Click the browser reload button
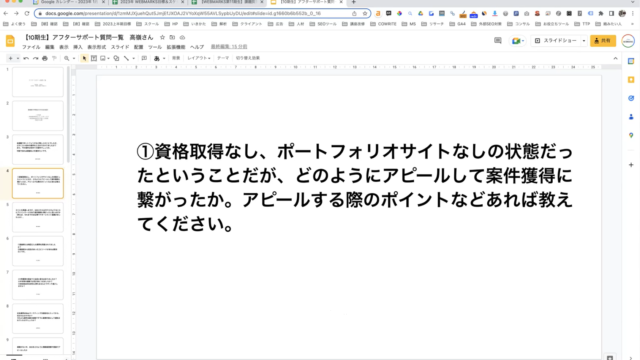 [x=27, y=13]
